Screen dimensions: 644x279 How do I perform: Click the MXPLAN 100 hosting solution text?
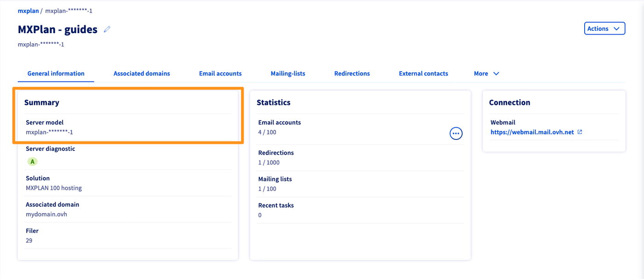coord(54,188)
